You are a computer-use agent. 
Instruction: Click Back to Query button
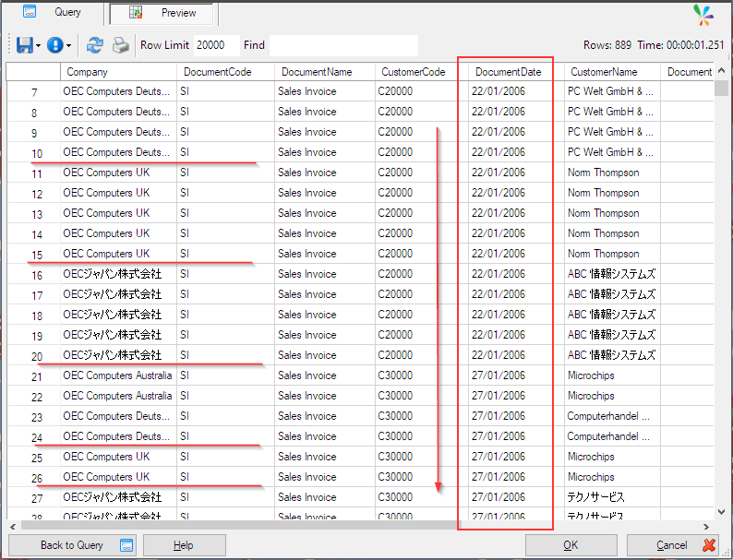click(x=72, y=545)
